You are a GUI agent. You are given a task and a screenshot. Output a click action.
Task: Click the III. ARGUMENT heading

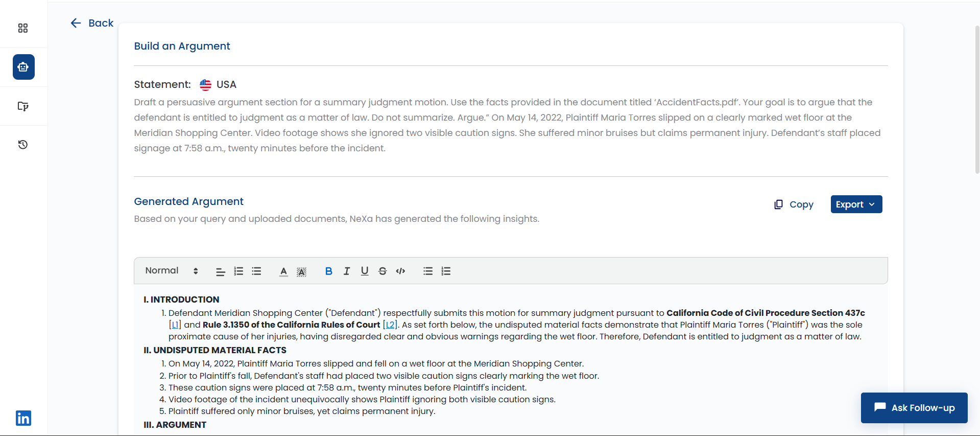tap(175, 425)
